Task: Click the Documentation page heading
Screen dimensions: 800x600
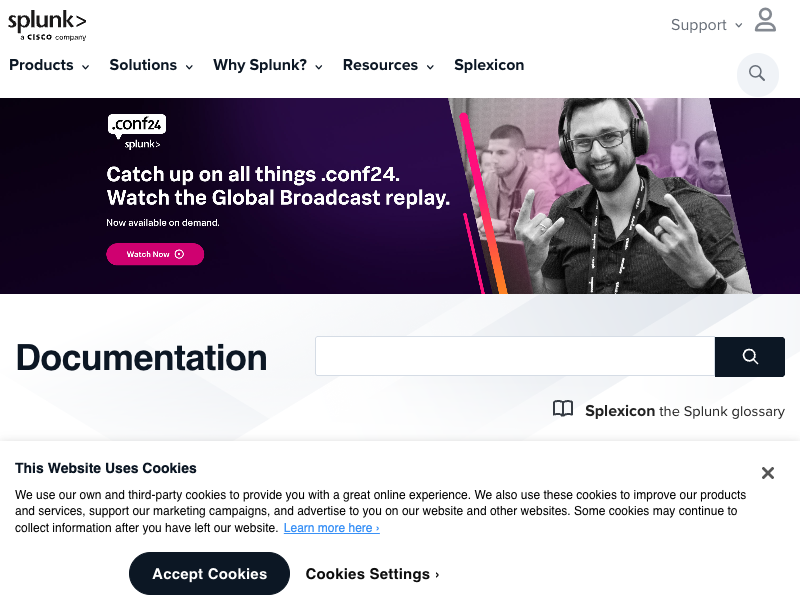Action: 142,358
